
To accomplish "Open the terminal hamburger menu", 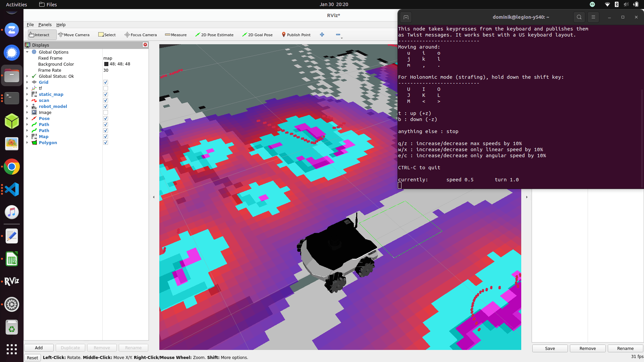I will point(593,17).
